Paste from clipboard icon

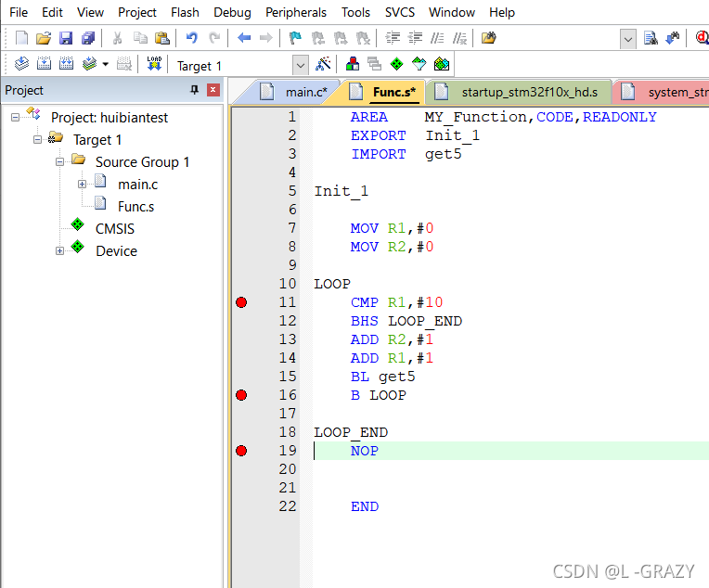point(161,38)
